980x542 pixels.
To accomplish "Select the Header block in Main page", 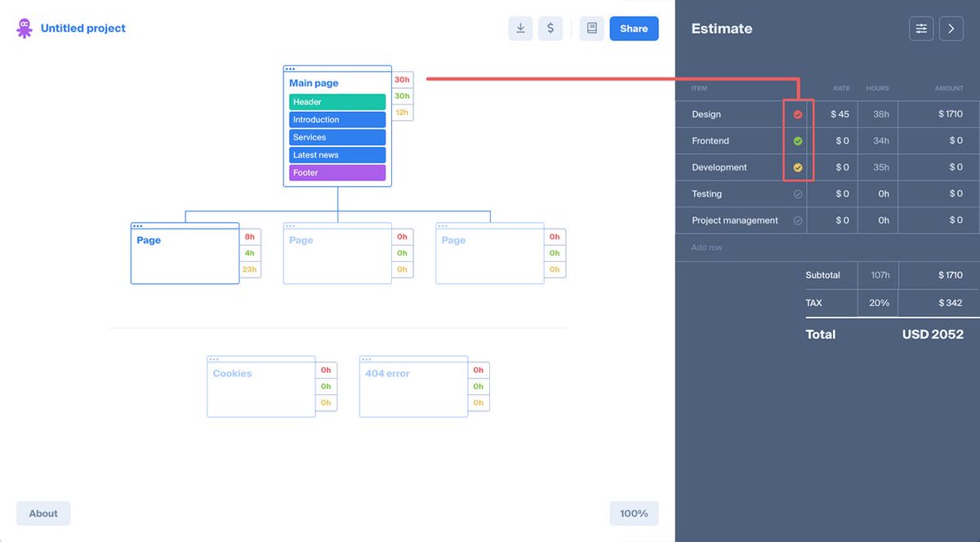I will [337, 102].
